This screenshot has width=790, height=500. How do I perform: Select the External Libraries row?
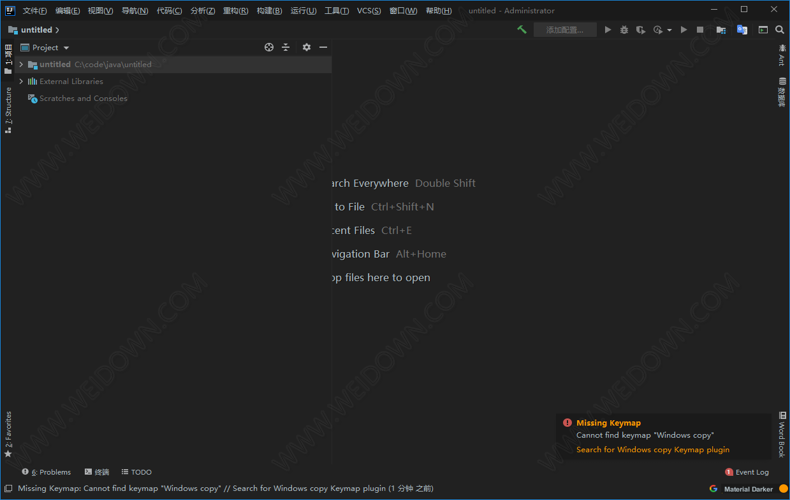(x=173, y=81)
